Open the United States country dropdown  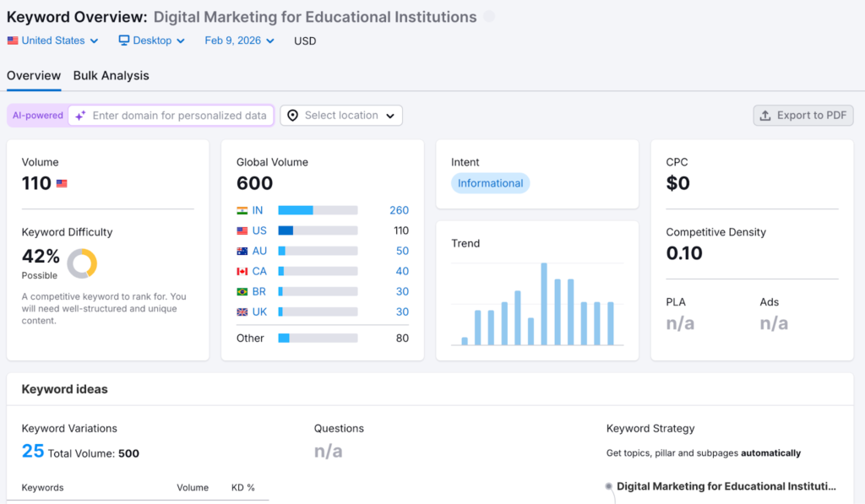52,41
